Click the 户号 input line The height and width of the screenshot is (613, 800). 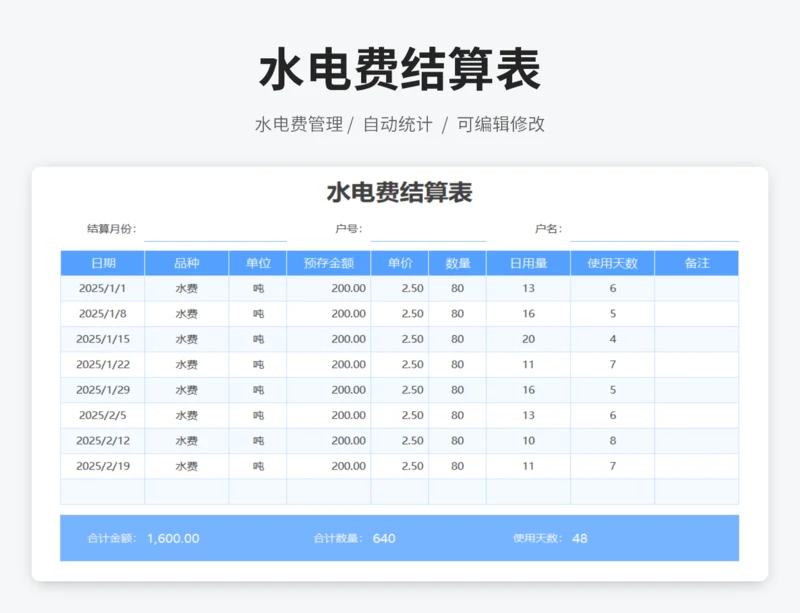tap(428, 230)
